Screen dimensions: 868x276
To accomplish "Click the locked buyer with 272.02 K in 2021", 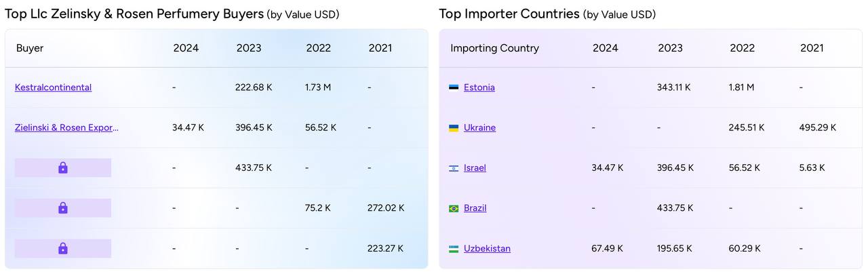I will coord(63,208).
